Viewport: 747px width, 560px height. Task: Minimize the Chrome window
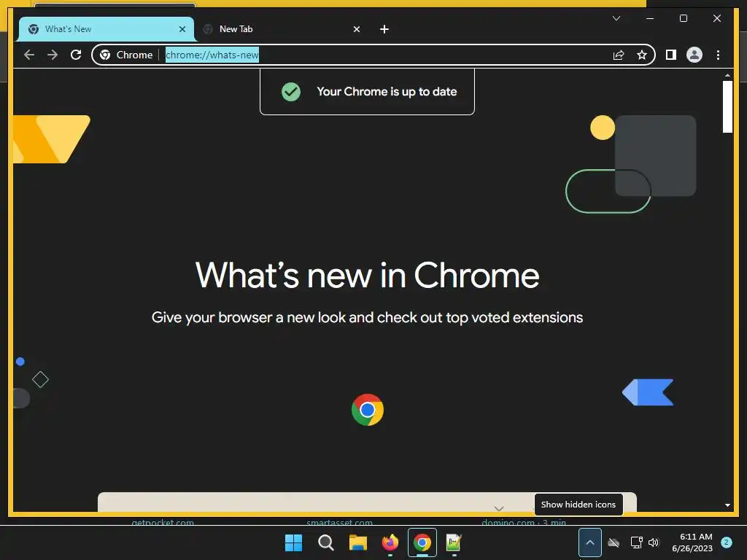pos(650,18)
